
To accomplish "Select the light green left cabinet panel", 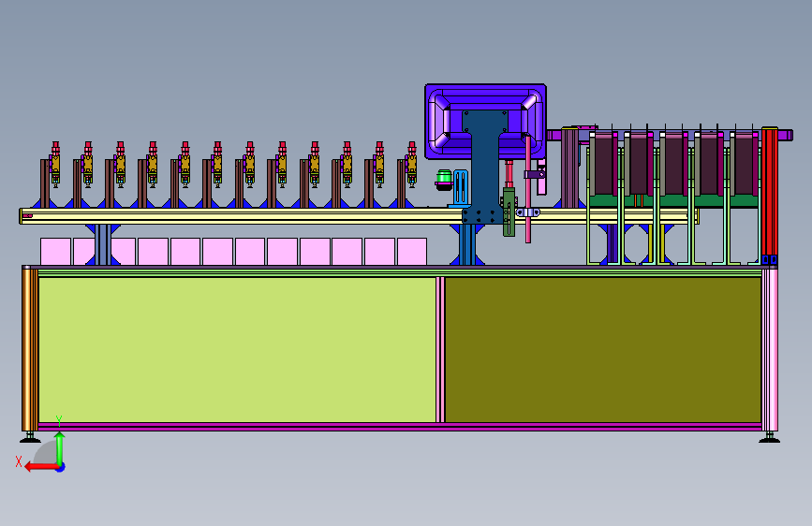I will click(x=237, y=350).
